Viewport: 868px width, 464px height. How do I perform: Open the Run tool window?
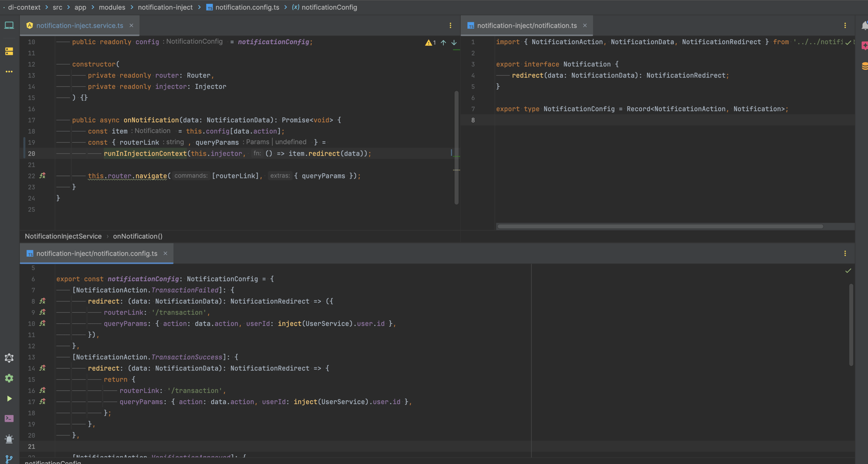pos(9,399)
